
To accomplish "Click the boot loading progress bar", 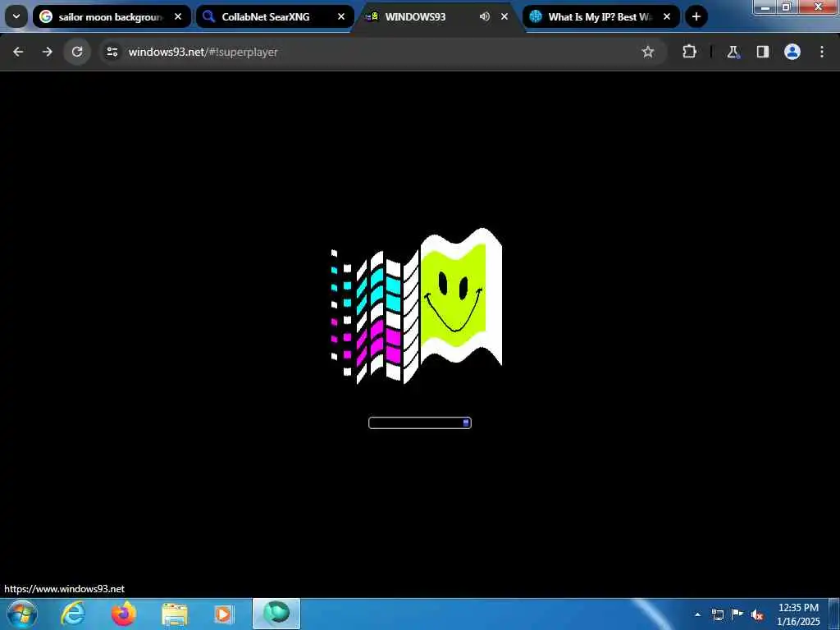I will [420, 422].
